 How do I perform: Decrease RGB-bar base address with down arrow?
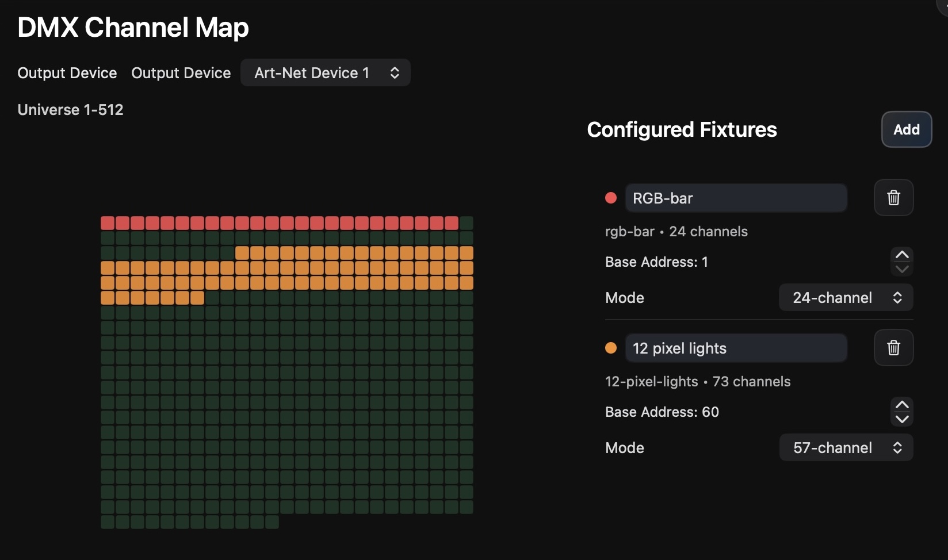pos(902,269)
